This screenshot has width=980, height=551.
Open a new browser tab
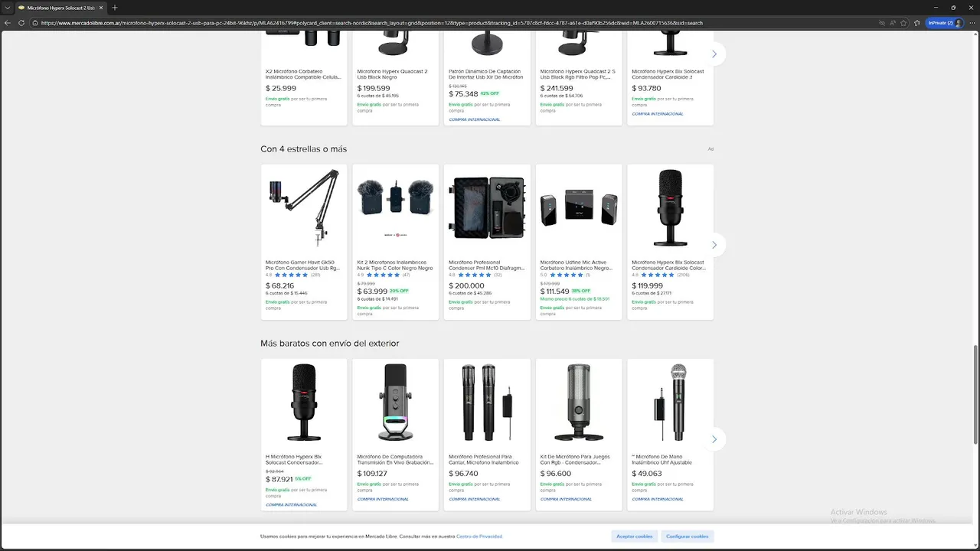115,8
